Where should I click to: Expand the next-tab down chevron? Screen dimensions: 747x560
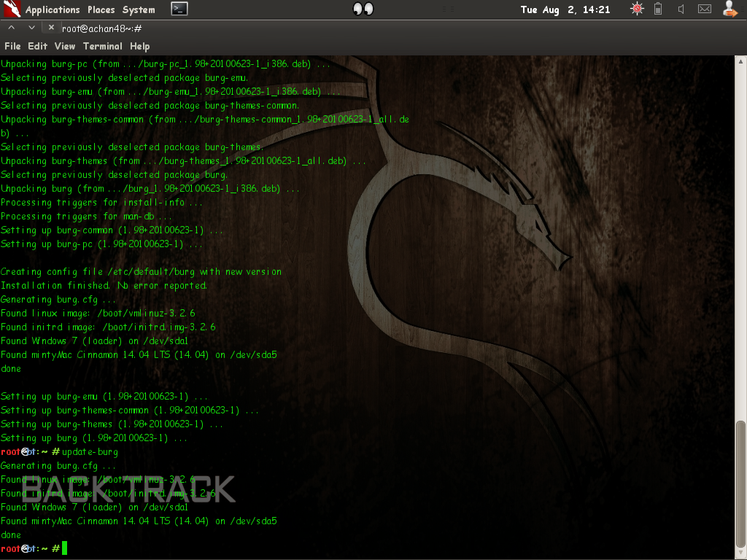coord(30,26)
